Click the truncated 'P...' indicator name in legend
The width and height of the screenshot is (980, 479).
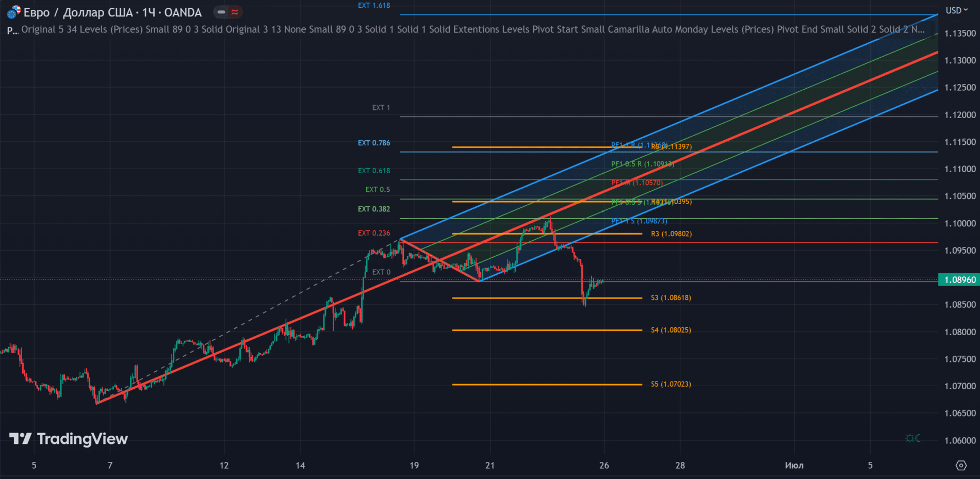coord(12,30)
